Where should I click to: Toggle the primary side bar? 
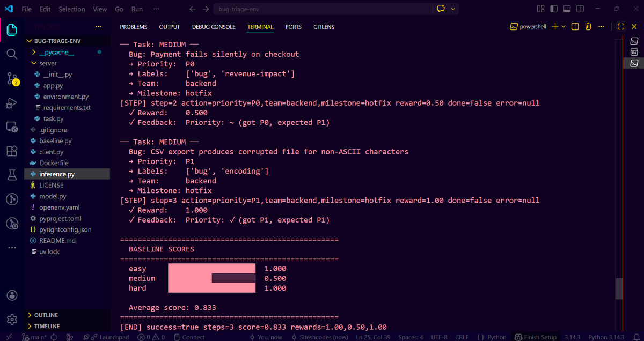(554, 9)
